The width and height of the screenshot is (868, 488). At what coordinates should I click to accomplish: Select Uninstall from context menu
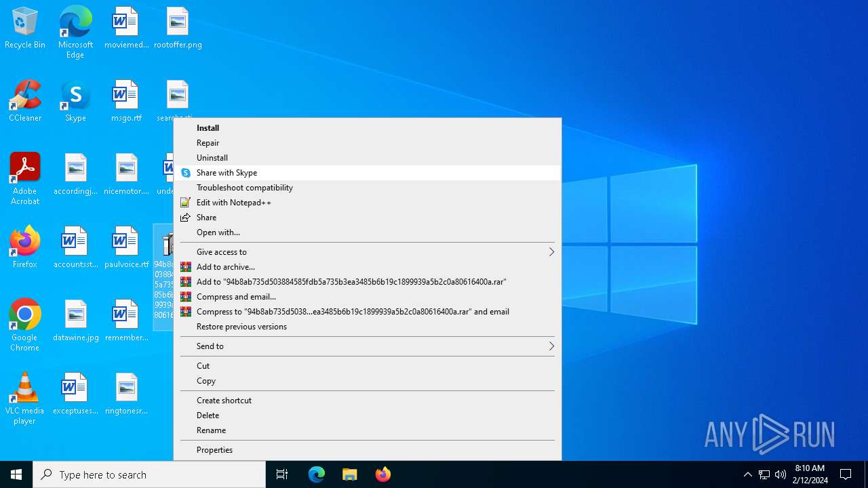[368, 158]
